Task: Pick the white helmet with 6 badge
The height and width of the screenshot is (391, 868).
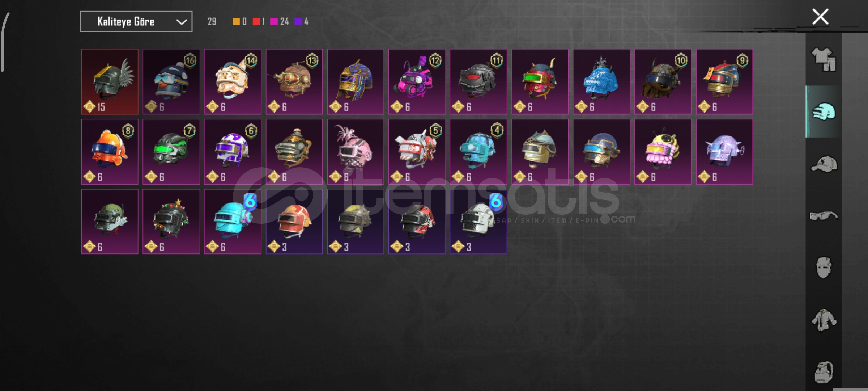Action: (478, 222)
